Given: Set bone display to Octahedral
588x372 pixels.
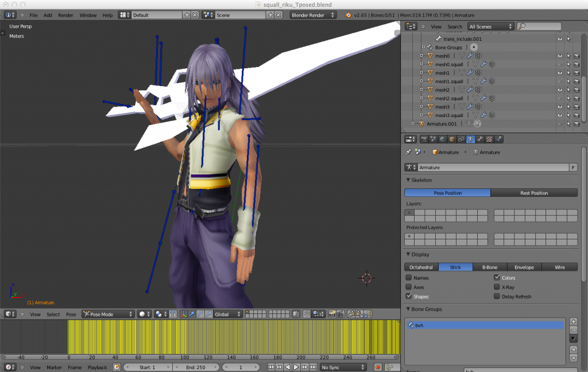Looking at the screenshot, I should click(421, 267).
